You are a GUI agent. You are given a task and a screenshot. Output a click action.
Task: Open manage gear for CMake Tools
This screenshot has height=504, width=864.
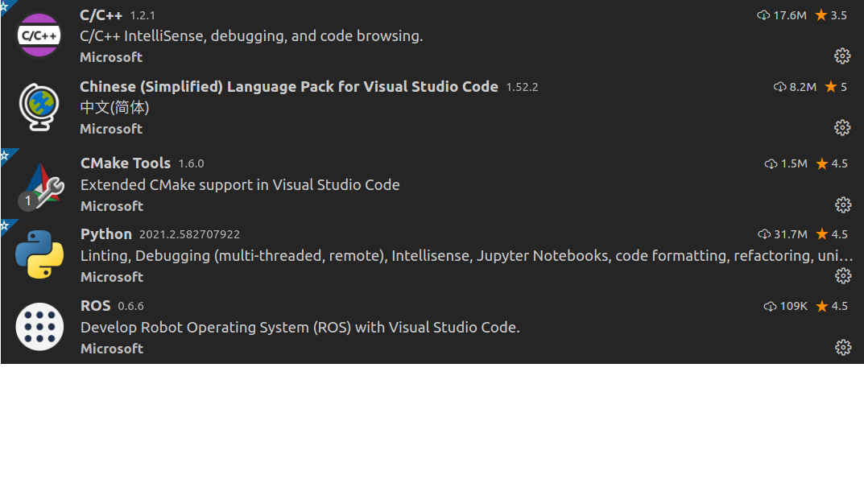tap(842, 205)
